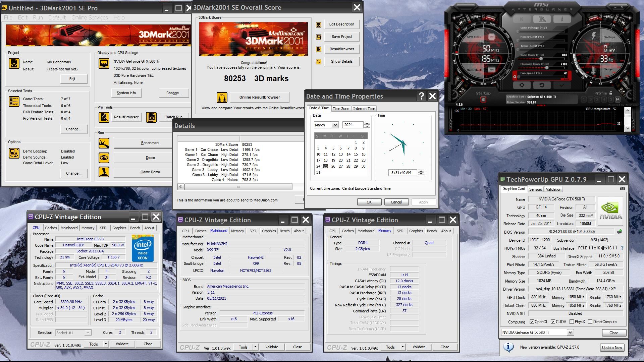Click Afterburner apply checkmark button
The width and height of the screenshot is (644, 362).
(561, 85)
